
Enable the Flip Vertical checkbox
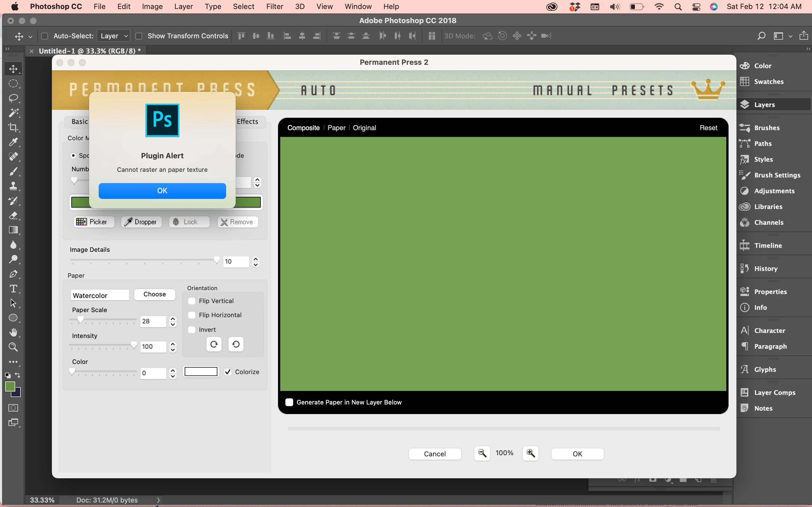(x=192, y=301)
